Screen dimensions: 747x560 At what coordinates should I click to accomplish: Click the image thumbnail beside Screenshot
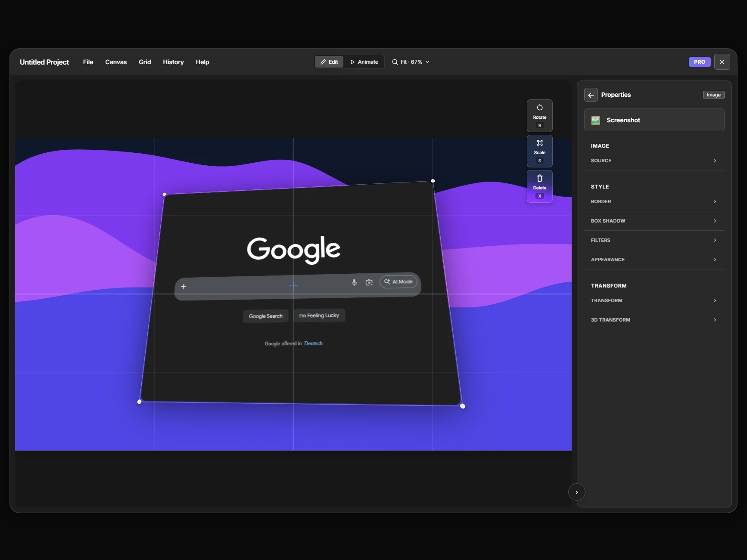point(595,120)
